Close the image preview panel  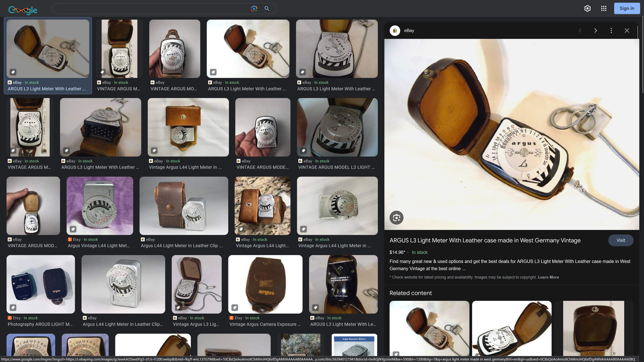(627, 31)
